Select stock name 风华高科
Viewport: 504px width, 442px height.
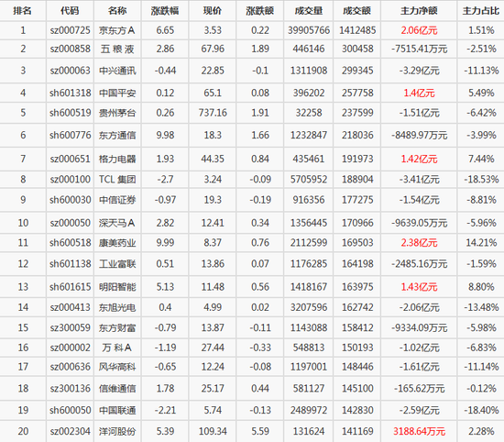click(x=117, y=367)
